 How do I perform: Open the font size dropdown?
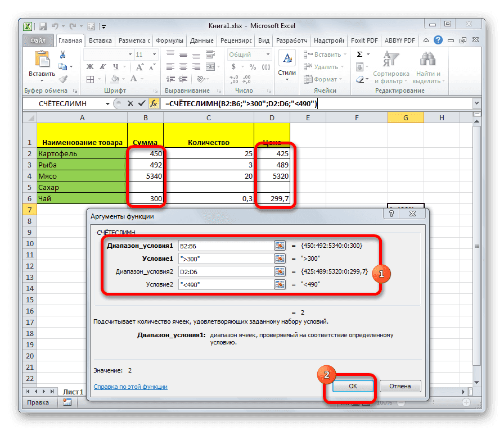[x=154, y=55]
